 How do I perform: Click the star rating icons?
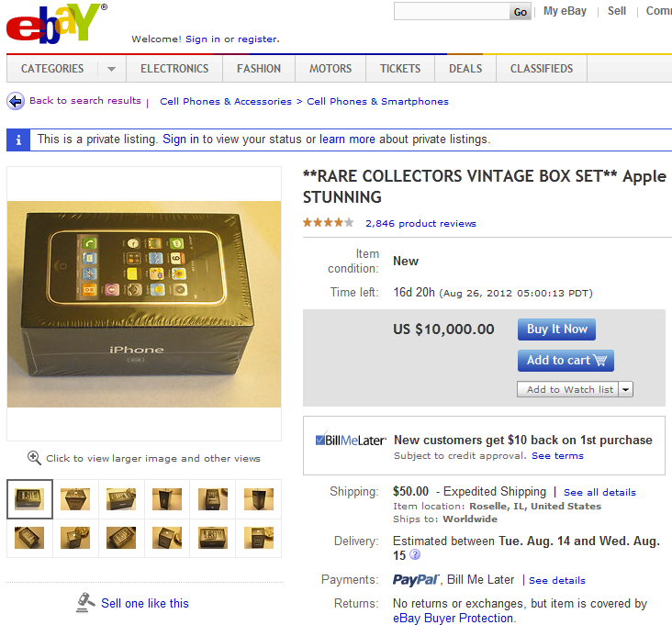(x=329, y=223)
